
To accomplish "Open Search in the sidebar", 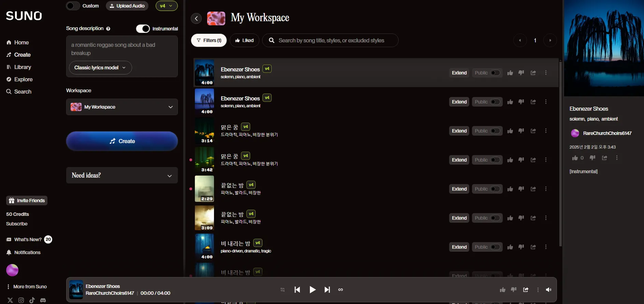I will [19, 92].
